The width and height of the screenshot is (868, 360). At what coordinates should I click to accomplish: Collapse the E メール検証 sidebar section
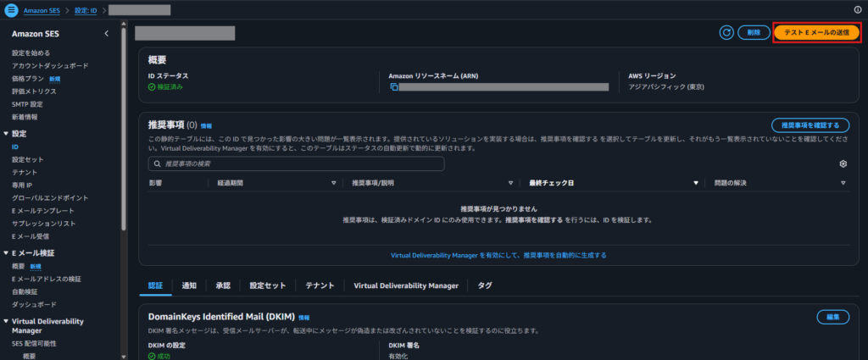tap(6, 253)
